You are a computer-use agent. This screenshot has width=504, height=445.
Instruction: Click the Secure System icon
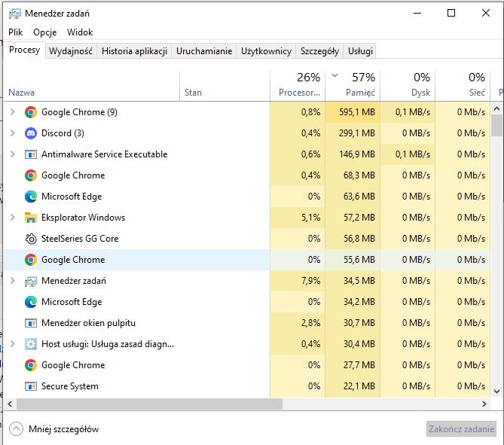(x=31, y=386)
